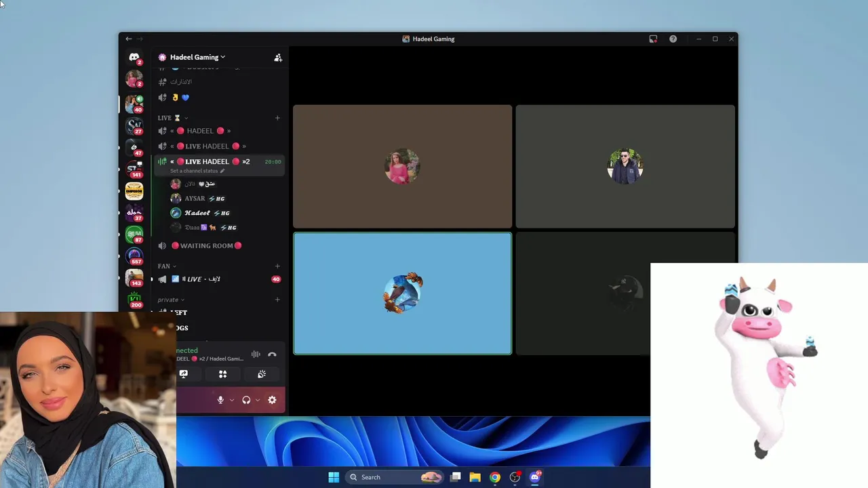
Task: Open server with 47 unread badge
Action: click(x=134, y=147)
